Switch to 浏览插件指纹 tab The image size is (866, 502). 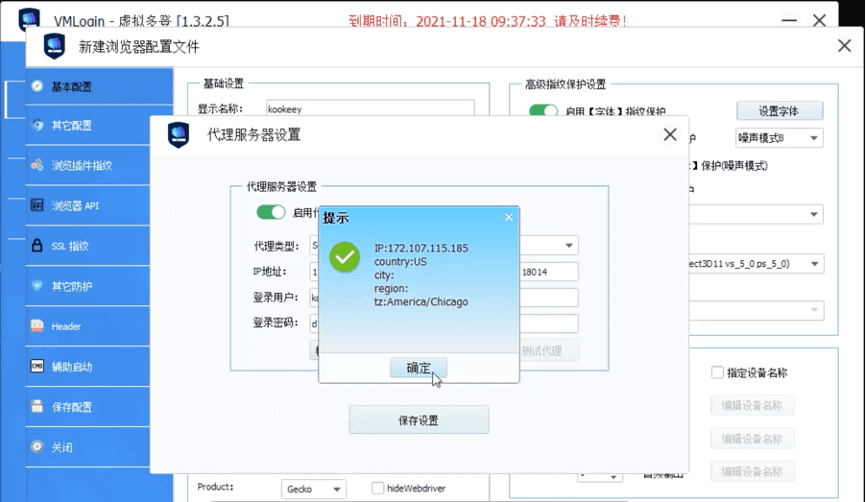pyautogui.click(x=88, y=165)
